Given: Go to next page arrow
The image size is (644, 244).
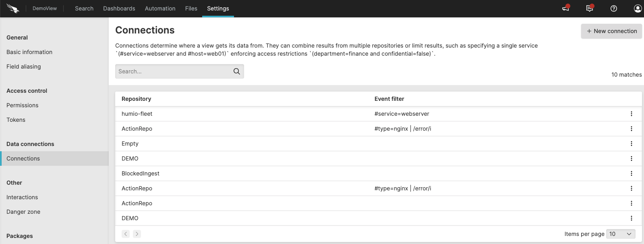Looking at the screenshot, I should pyautogui.click(x=137, y=234).
